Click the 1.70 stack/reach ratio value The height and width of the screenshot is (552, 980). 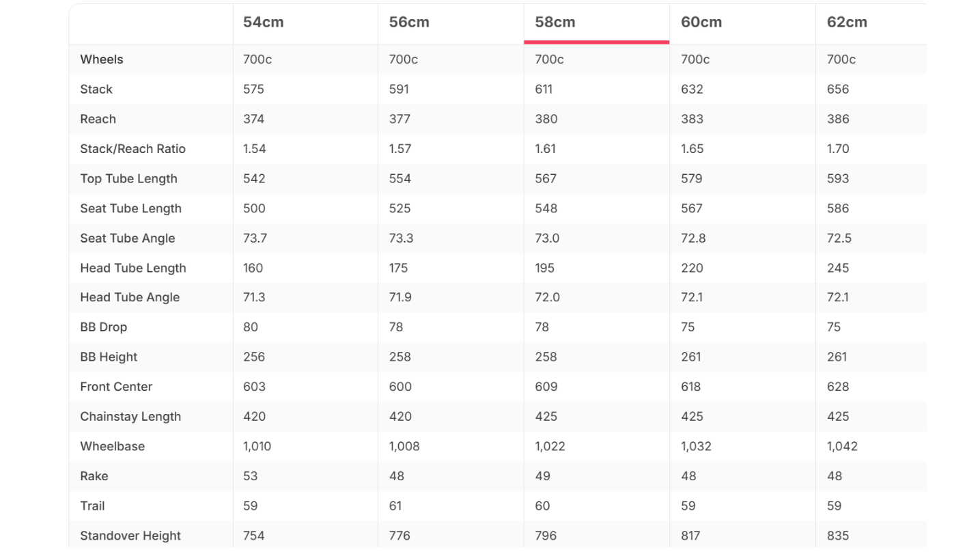839,149
